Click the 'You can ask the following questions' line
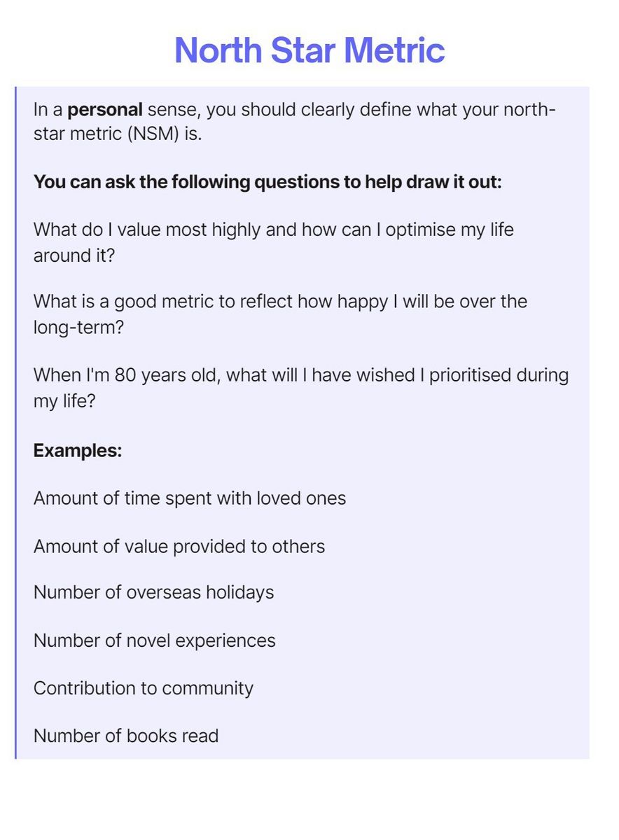The image size is (619, 840). pyautogui.click(x=267, y=182)
